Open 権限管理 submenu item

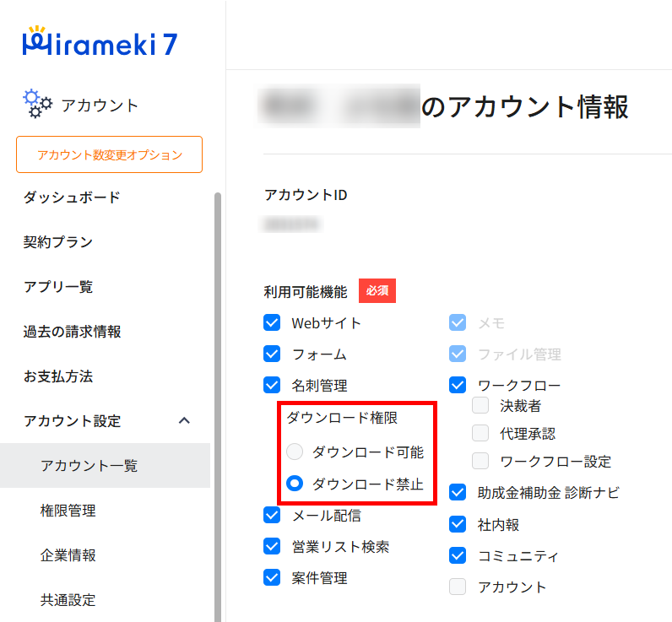click(x=68, y=511)
